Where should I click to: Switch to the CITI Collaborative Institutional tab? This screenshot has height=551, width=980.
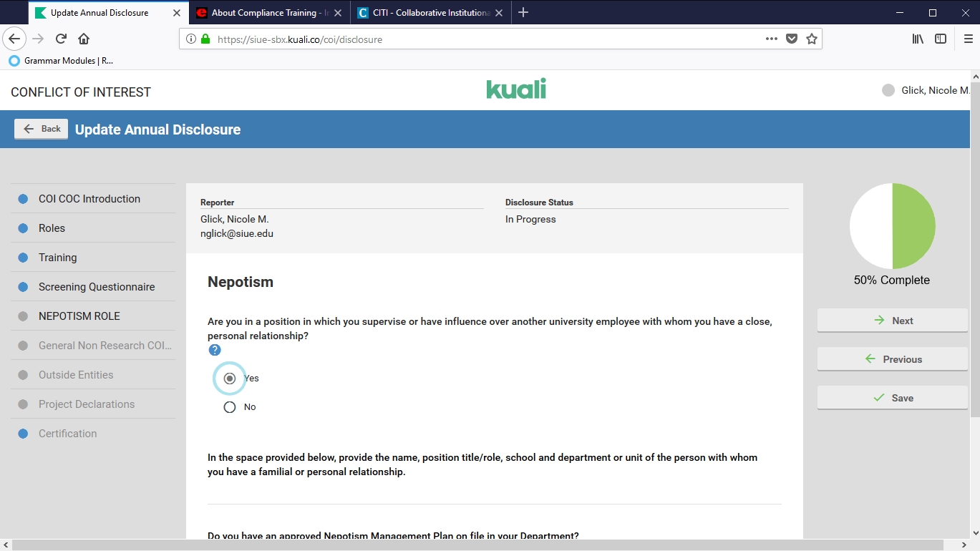425,13
